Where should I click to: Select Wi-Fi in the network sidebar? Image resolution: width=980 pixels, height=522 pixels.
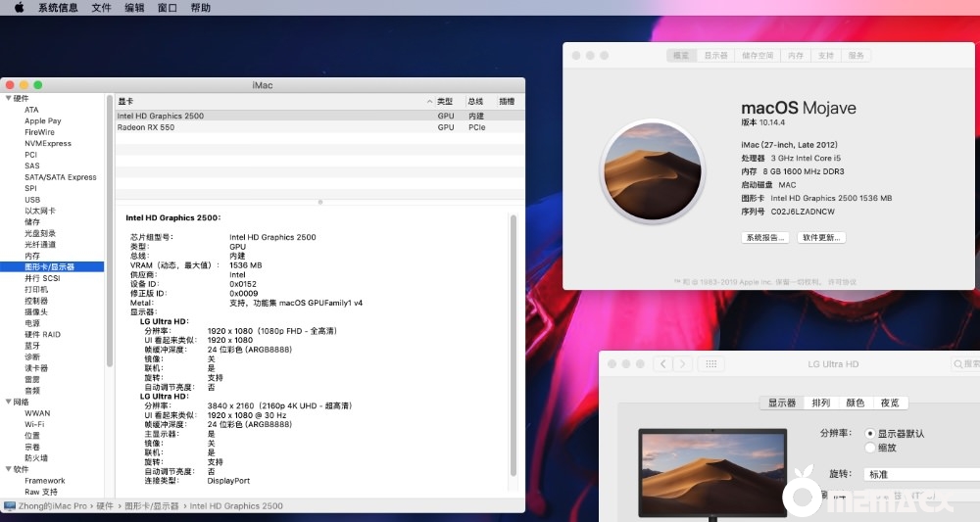pyautogui.click(x=36, y=424)
